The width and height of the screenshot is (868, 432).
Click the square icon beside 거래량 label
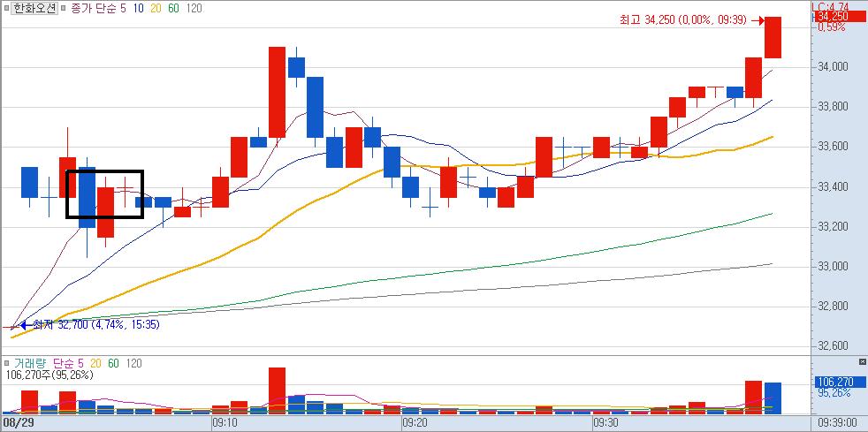(x=6, y=363)
